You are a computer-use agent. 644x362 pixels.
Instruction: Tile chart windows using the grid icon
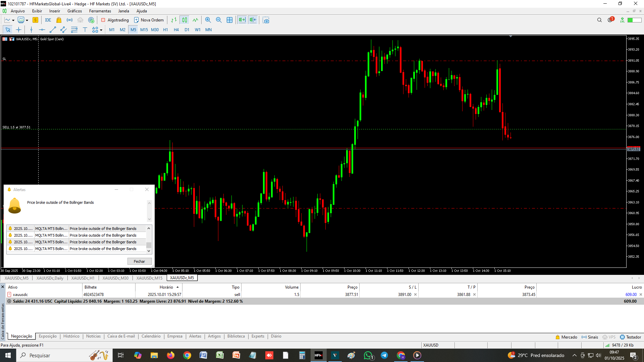click(x=229, y=20)
